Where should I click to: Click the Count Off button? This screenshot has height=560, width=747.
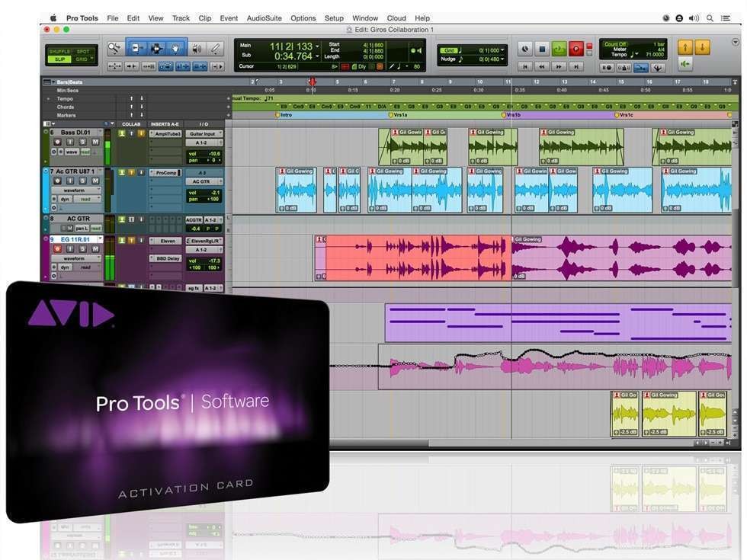(x=615, y=44)
